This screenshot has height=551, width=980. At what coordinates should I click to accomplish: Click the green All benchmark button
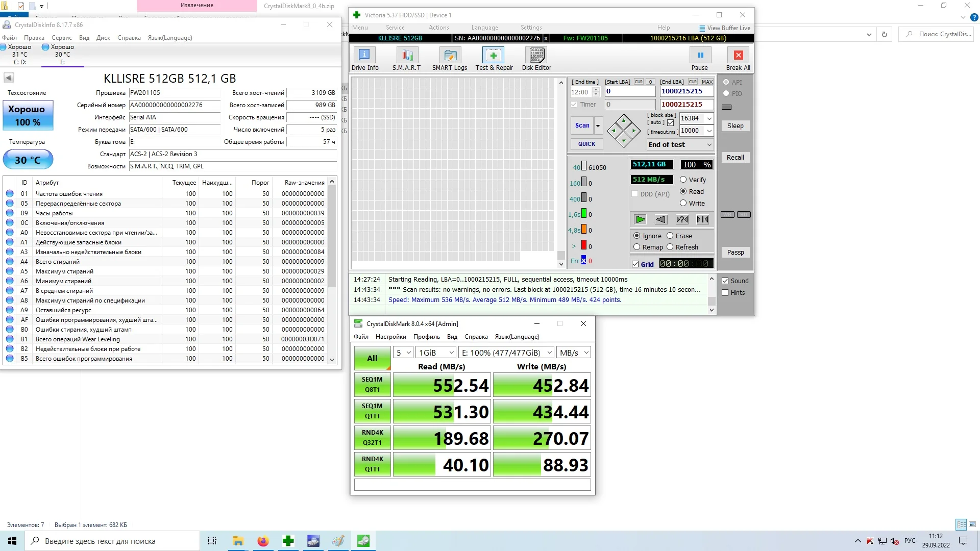point(372,358)
